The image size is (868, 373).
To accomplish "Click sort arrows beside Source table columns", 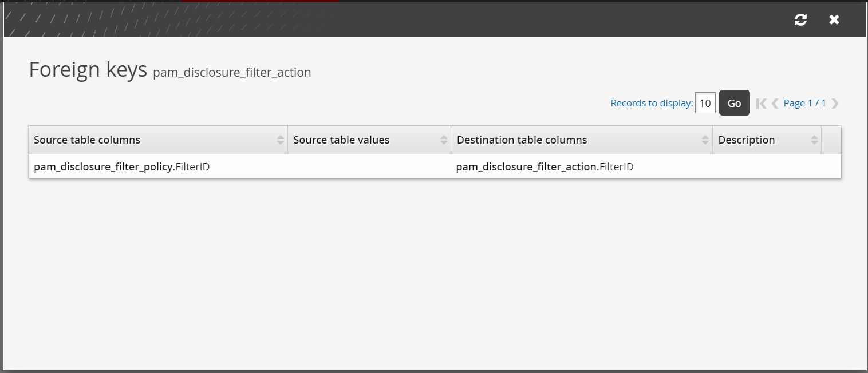I will point(280,140).
